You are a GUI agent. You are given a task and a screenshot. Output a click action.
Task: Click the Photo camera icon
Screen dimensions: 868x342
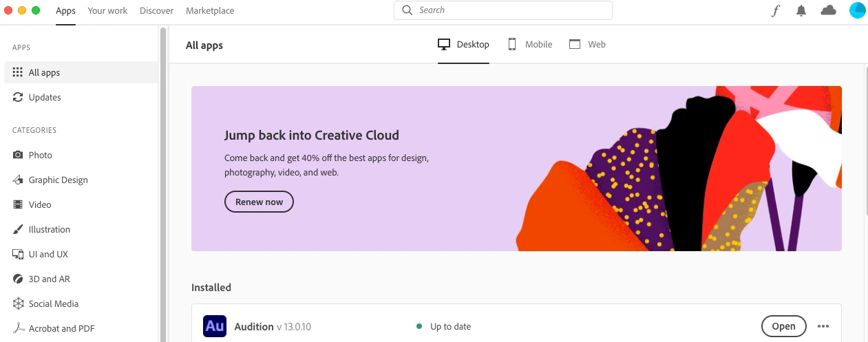(18, 155)
